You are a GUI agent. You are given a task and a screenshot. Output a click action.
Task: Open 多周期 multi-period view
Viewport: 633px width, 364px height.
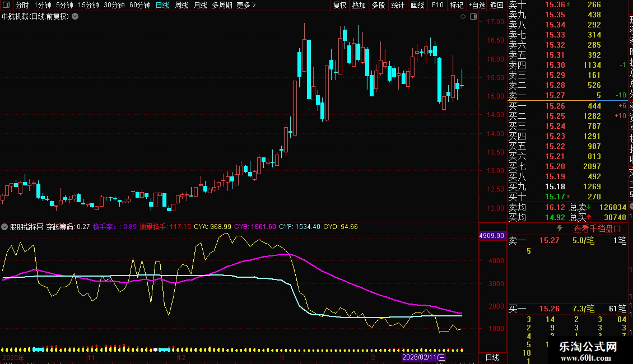coord(222,5)
